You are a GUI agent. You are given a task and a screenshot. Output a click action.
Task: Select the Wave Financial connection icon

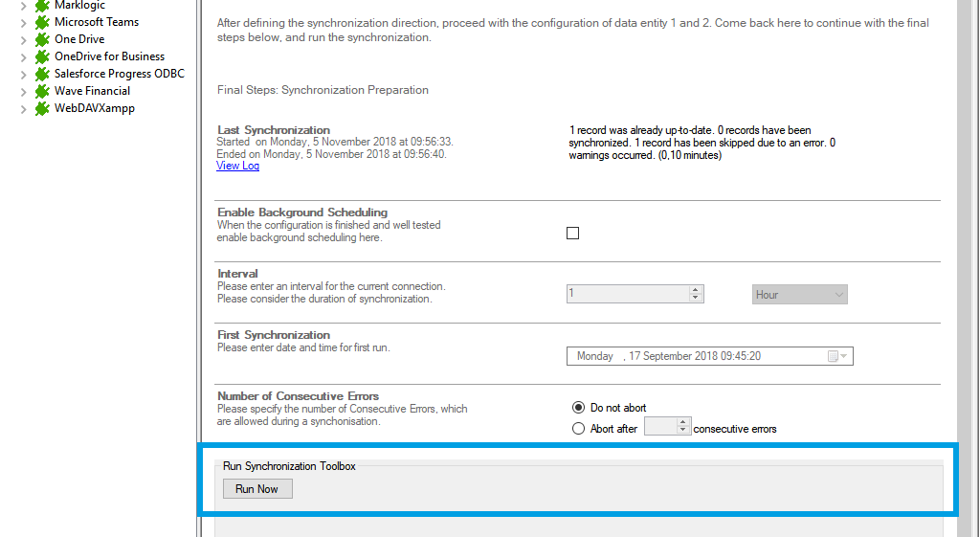click(42, 91)
